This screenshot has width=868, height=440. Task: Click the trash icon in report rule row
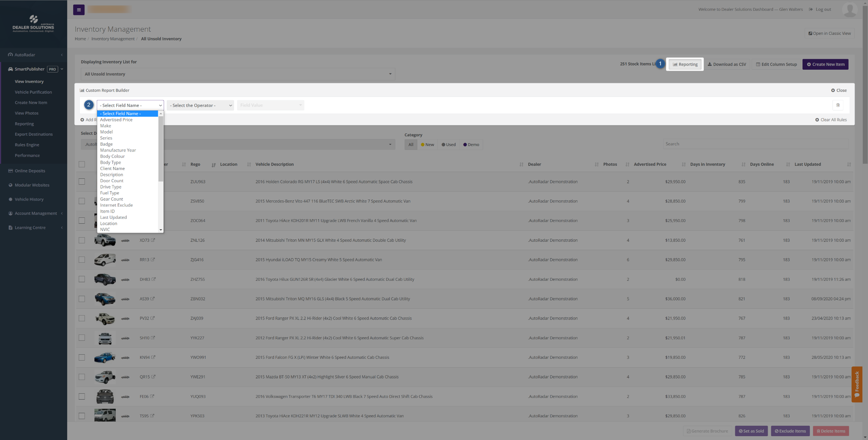point(838,105)
